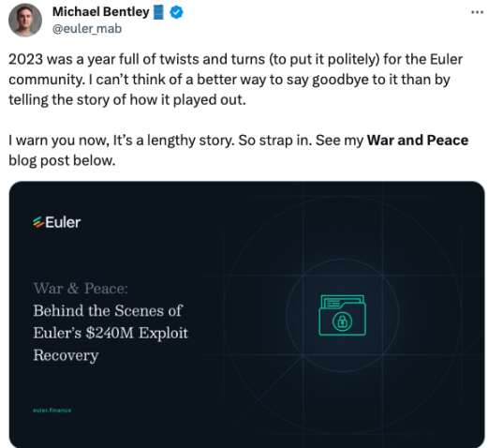Image resolution: width=488 pixels, height=448 pixels.
Task: Click the word Recovery in card title
Action: tap(66, 355)
